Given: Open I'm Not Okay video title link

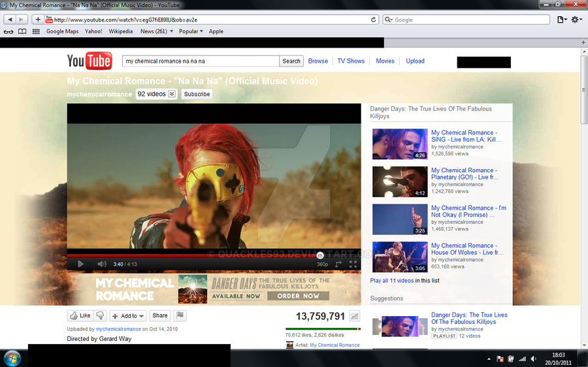Looking at the screenshot, I should (468, 212).
